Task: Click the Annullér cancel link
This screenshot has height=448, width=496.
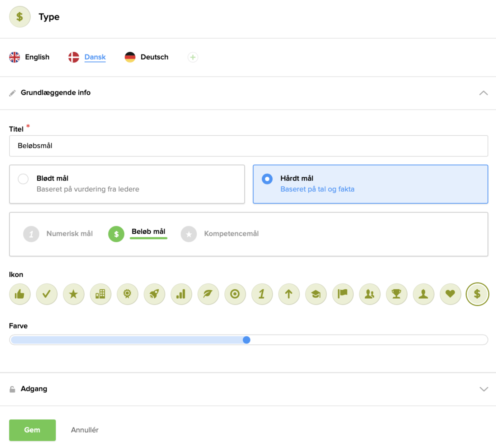Action: click(x=85, y=430)
